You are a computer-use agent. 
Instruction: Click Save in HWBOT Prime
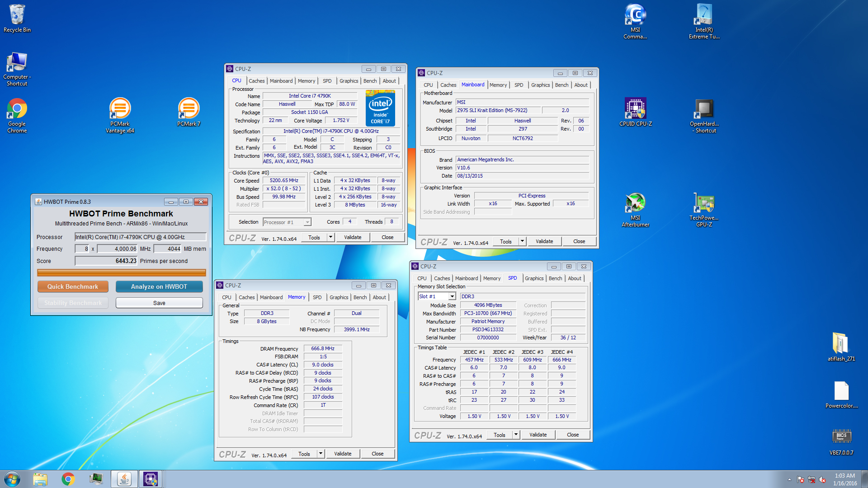[159, 303]
